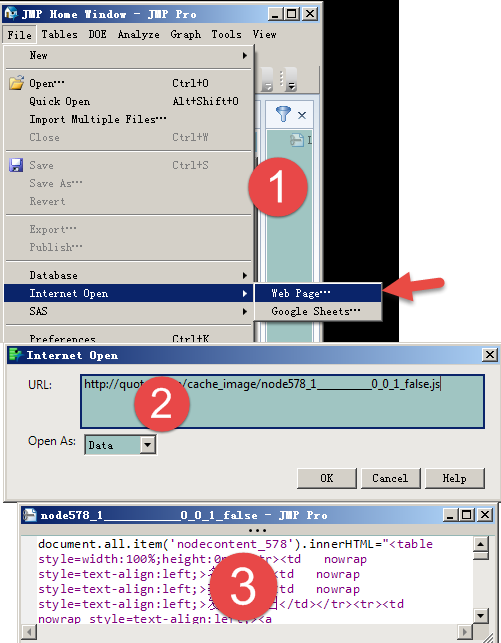This screenshot has width=501, height=643.
Task: Click the Help button
Action: click(455, 478)
